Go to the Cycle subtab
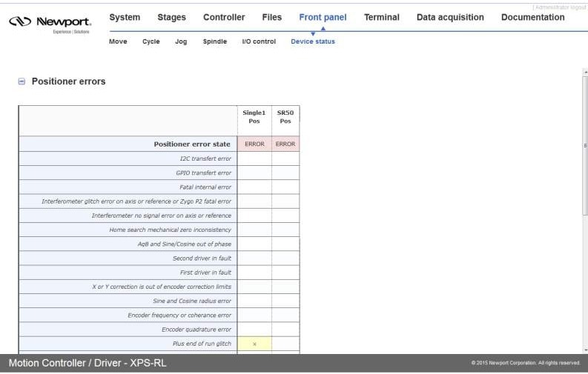Image resolution: width=588 pixels, height=374 pixels. click(x=151, y=41)
